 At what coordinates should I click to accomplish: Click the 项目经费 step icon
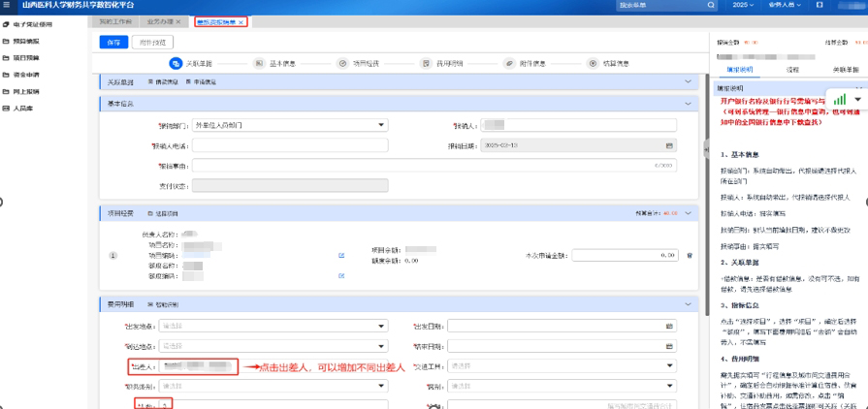(x=342, y=64)
